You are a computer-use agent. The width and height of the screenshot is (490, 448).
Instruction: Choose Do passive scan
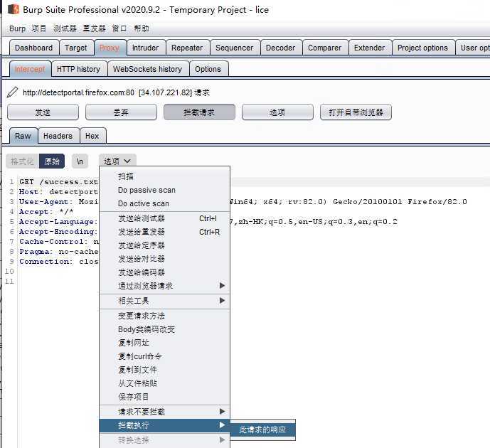pyautogui.click(x=165, y=191)
